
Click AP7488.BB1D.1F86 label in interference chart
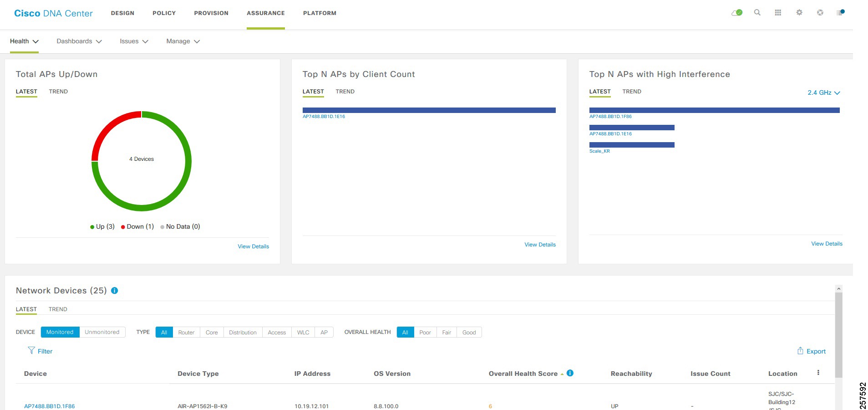[x=610, y=117]
